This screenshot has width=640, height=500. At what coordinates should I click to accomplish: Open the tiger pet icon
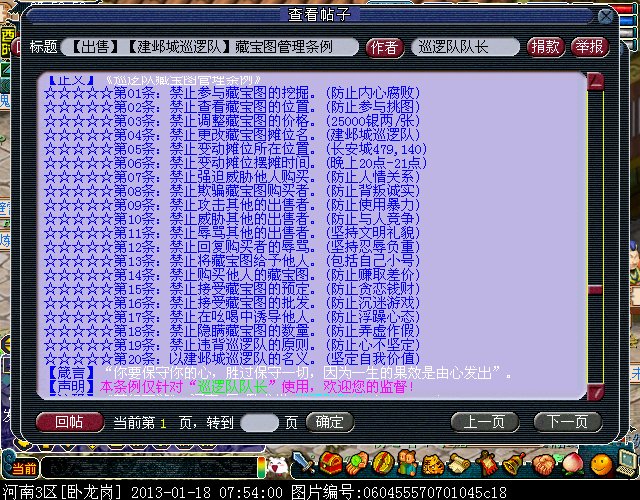tap(431, 465)
